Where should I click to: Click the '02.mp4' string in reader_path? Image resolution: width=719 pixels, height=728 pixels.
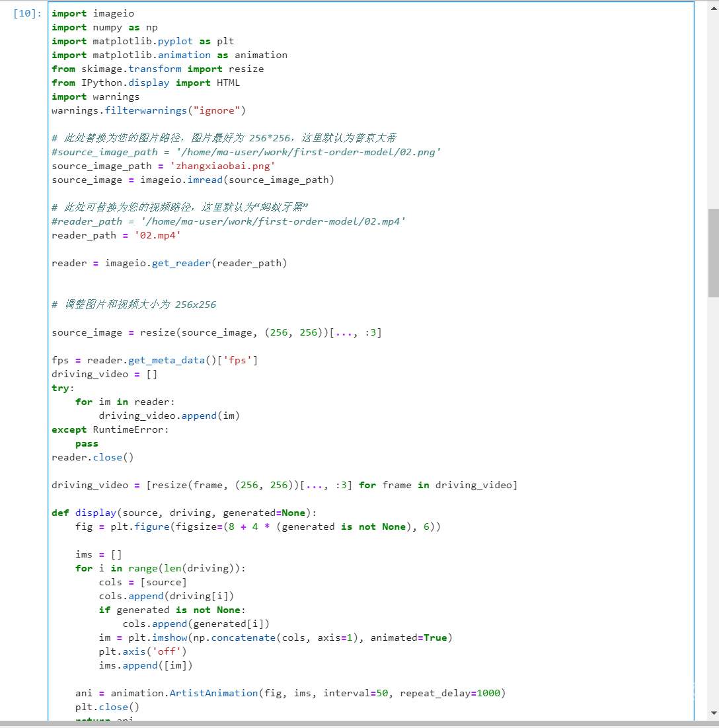157,235
